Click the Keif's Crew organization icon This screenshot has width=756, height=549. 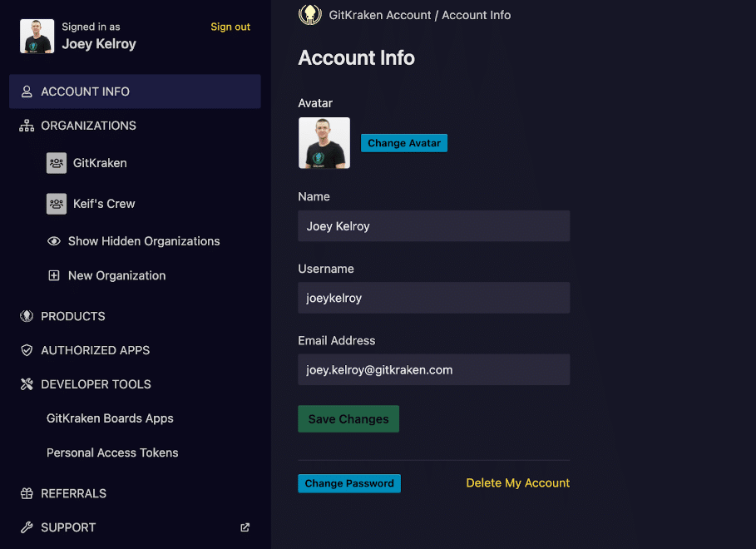tap(57, 204)
